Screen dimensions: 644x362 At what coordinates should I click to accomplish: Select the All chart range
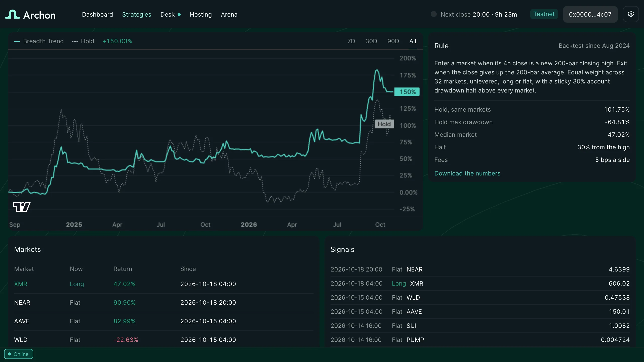pos(413,41)
